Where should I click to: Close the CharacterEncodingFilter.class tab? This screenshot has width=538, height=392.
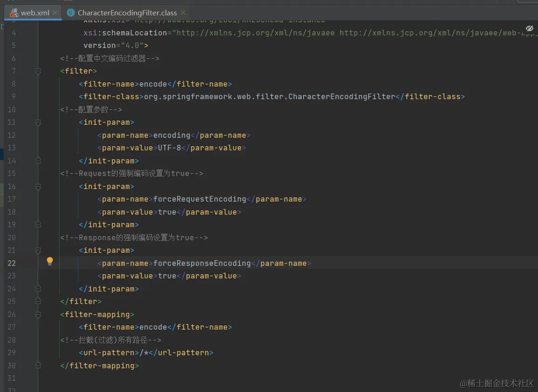click(x=183, y=13)
